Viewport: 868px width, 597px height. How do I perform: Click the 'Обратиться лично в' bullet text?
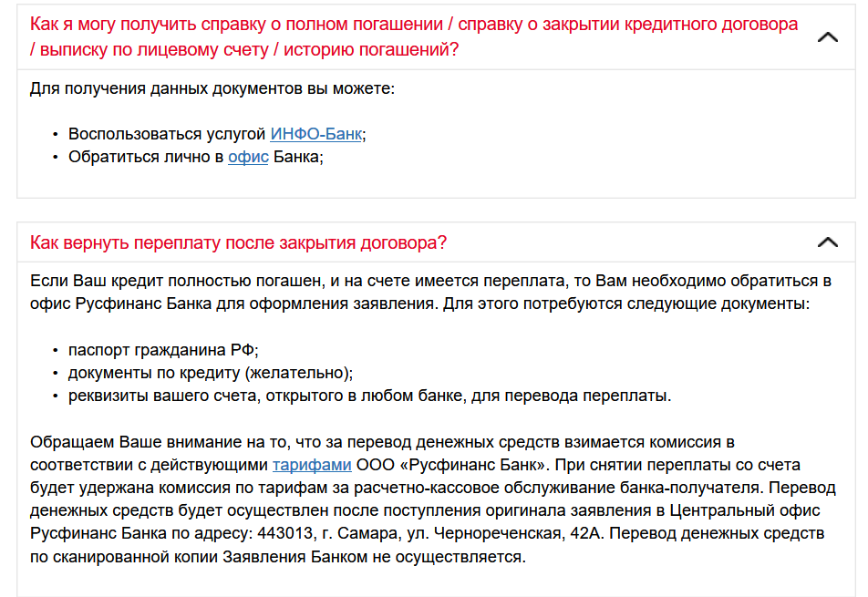145,157
